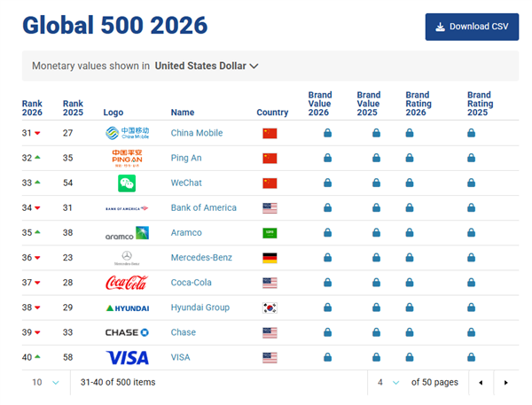532x405 pixels.
Task: Expand the items-per-page dropdown showing 10
Action: (46, 382)
